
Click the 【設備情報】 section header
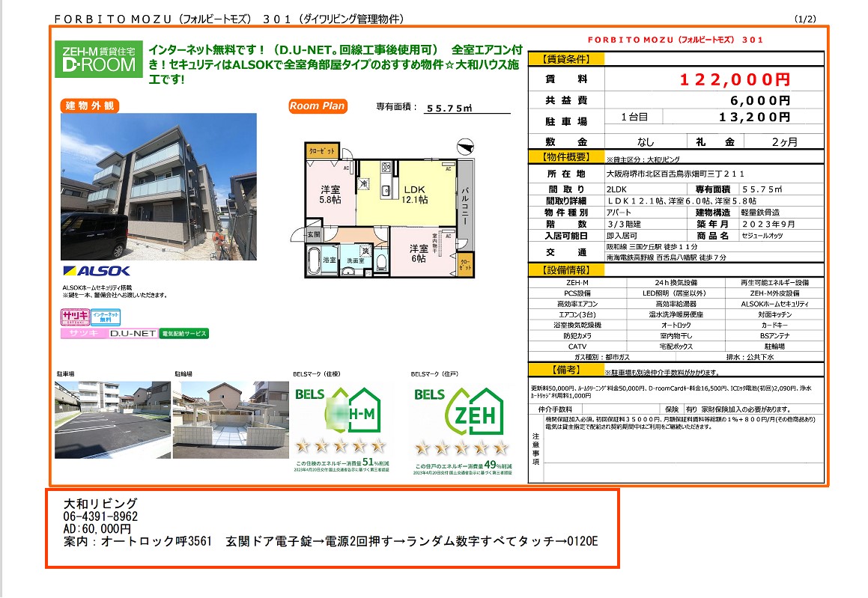pos(566,270)
